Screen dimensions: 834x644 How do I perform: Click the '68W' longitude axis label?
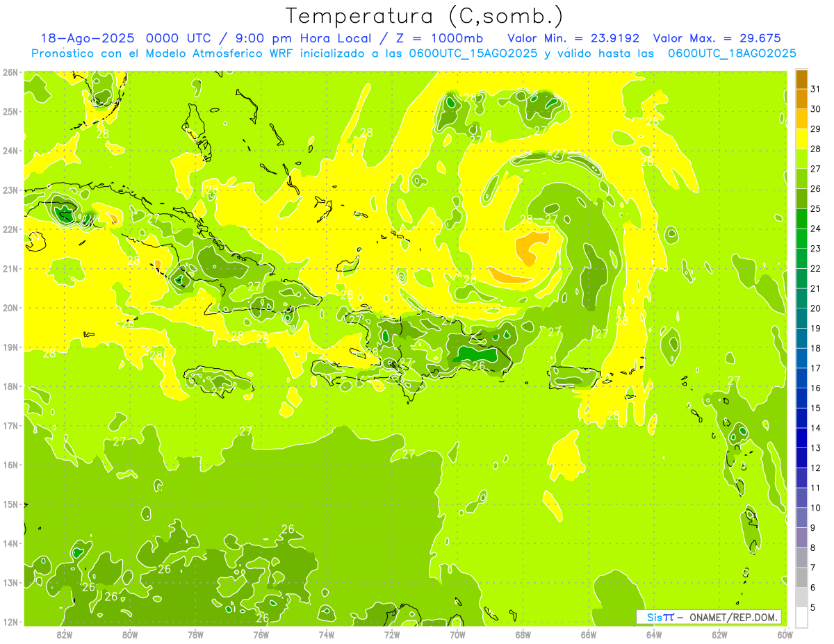click(x=523, y=634)
